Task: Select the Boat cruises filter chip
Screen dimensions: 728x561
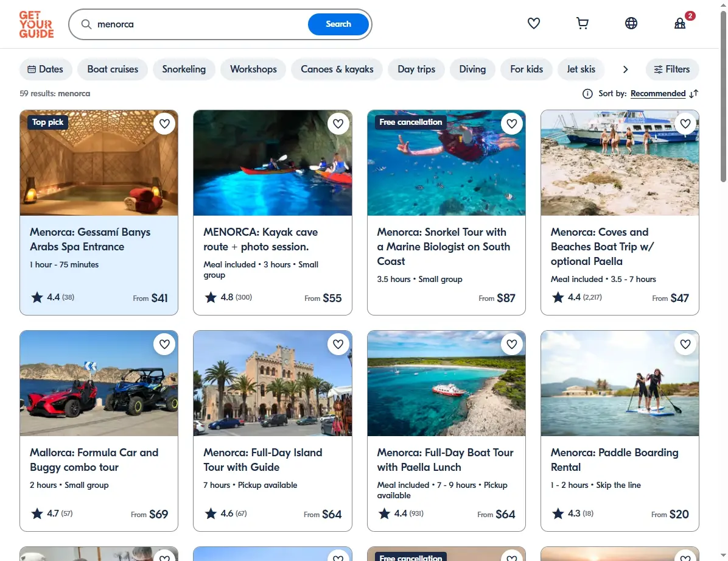Action: coord(113,69)
